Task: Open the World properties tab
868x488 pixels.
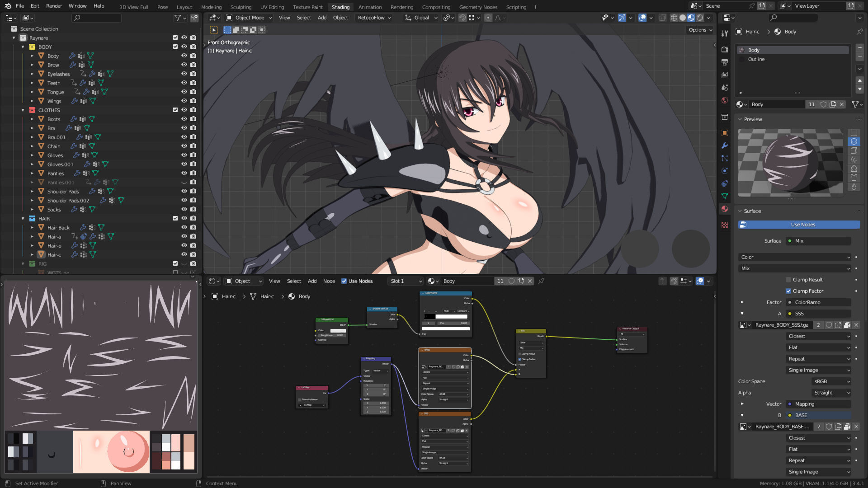Action: click(x=725, y=100)
